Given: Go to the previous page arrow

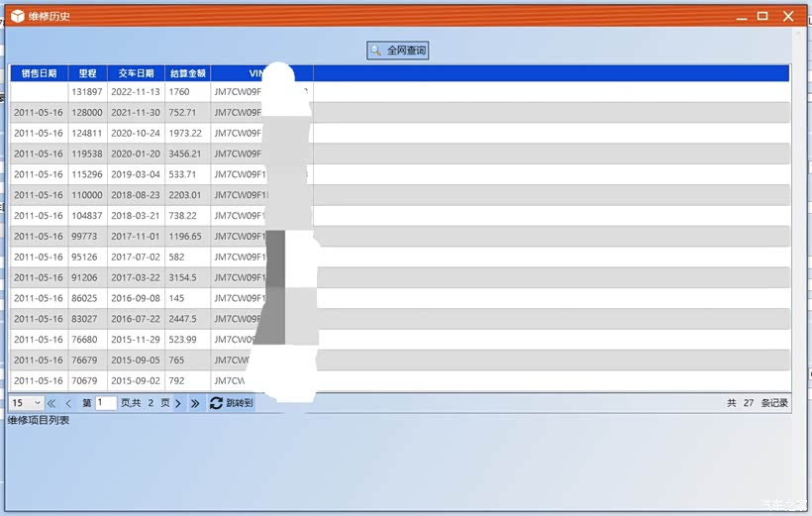Looking at the screenshot, I should click(x=68, y=403).
